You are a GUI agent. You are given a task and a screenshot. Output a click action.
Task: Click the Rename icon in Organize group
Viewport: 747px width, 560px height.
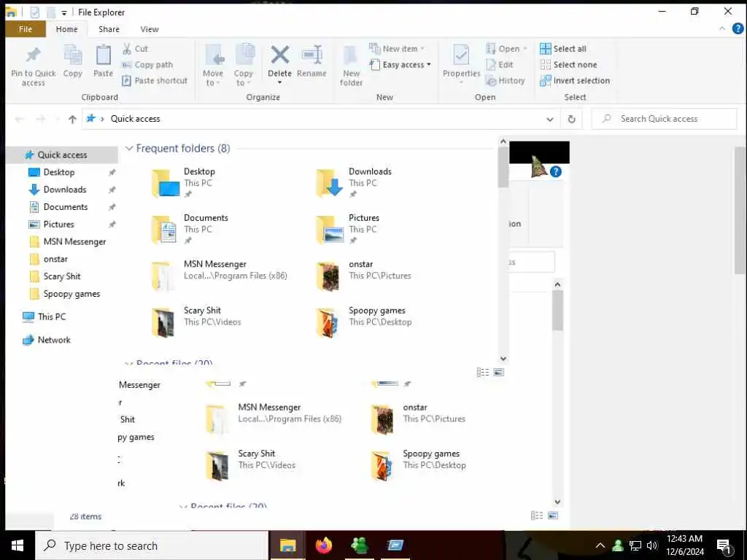point(312,55)
